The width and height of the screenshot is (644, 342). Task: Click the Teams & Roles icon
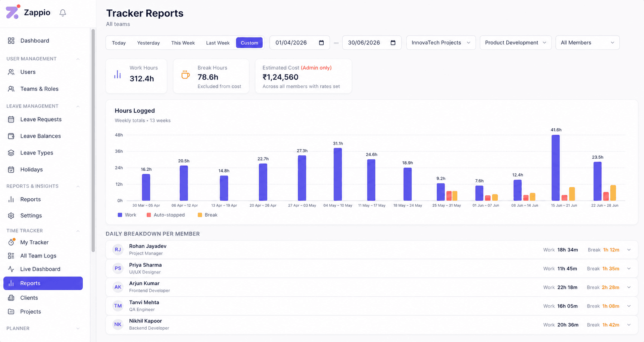point(11,89)
